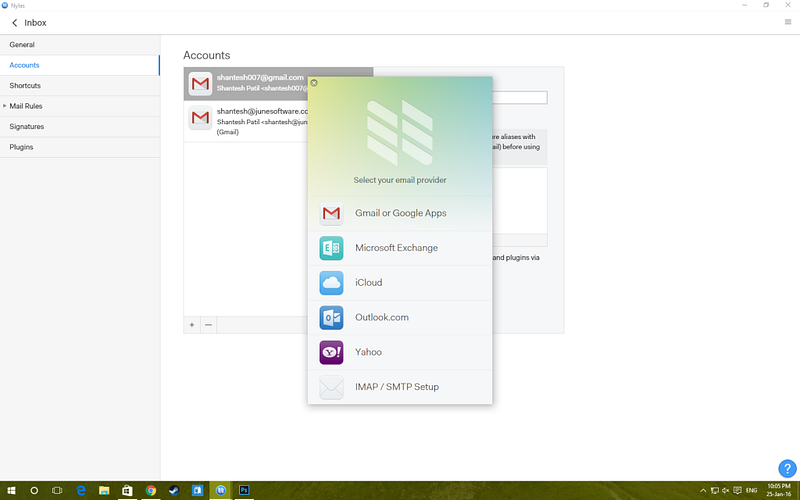Click the ENG language indicator
Image resolution: width=800 pixels, height=500 pixels.
[x=752, y=491]
